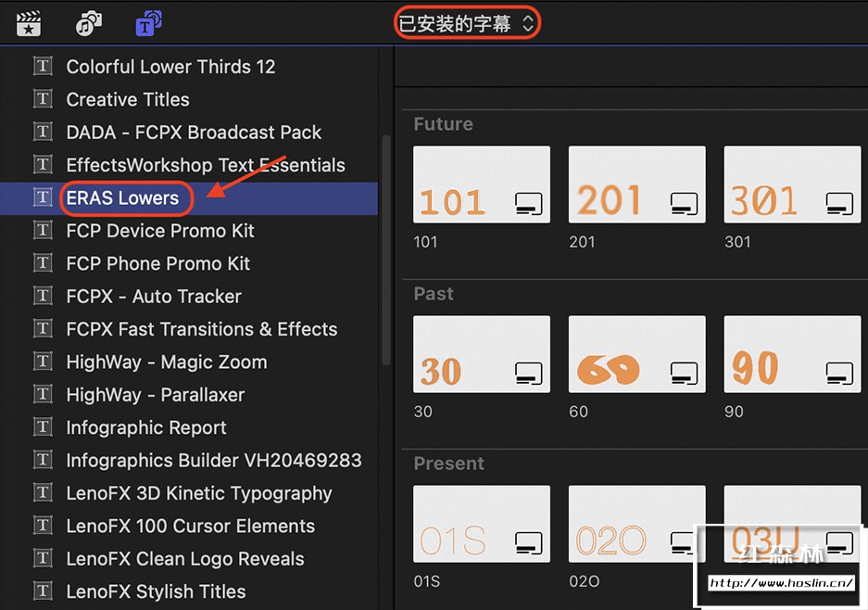868x610 pixels.
Task: Click the Past section header
Action: click(434, 294)
